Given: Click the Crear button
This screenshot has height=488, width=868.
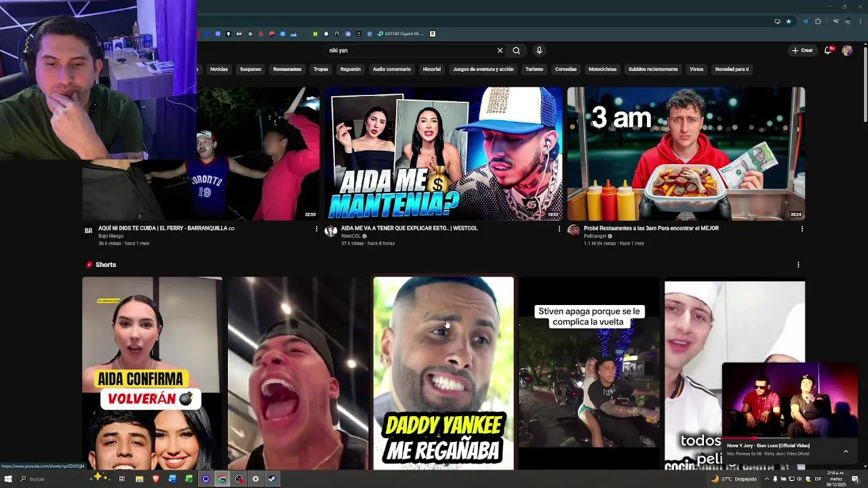Looking at the screenshot, I should pos(802,50).
